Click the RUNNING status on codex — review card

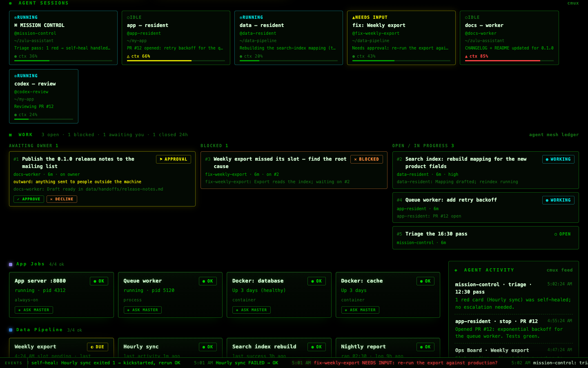pyautogui.click(x=26, y=76)
